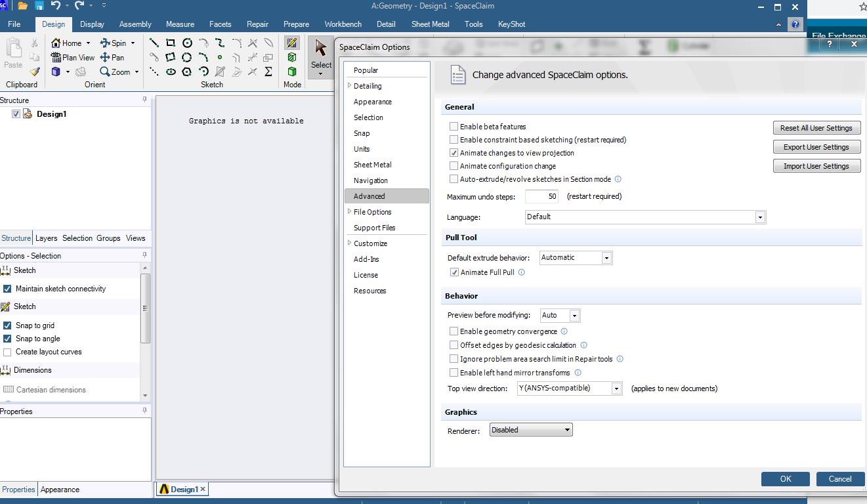Switch to Sketch mode icon
The image size is (867, 504).
(291, 43)
